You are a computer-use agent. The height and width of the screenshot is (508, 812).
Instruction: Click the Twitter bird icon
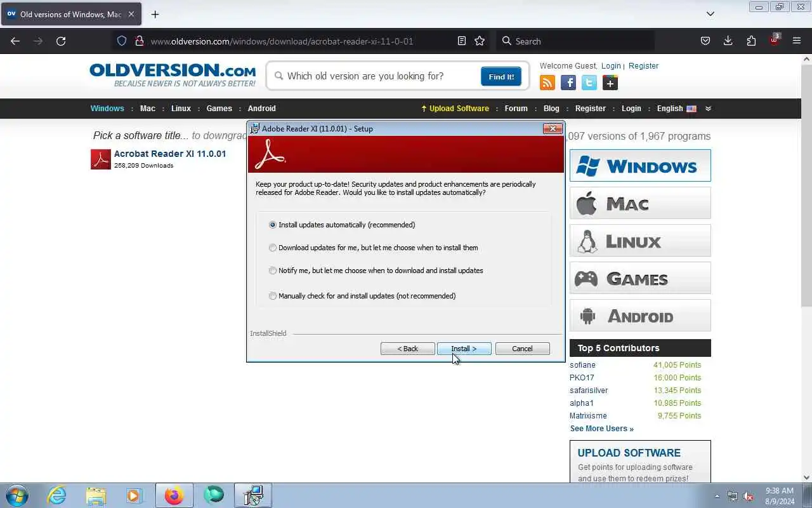tap(589, 83)
